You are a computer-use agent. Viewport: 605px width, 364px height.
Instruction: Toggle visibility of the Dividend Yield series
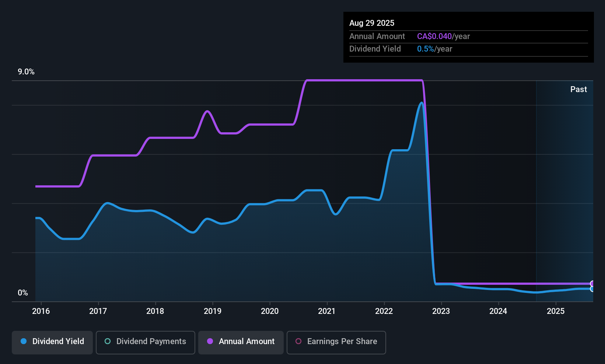[x=52, y=342]
